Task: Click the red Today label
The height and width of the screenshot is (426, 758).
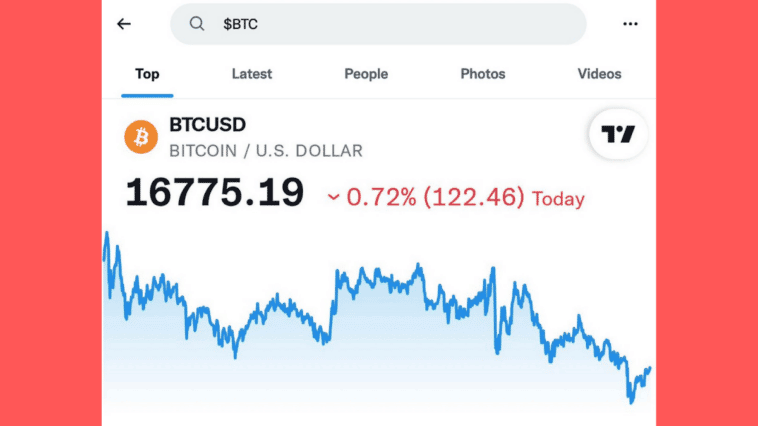Action: 558,198
